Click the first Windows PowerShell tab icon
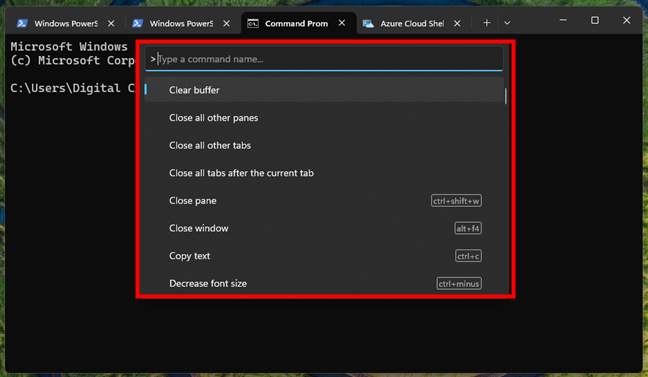The width and height of the screenshot is (648, 377). click(22, 24)
